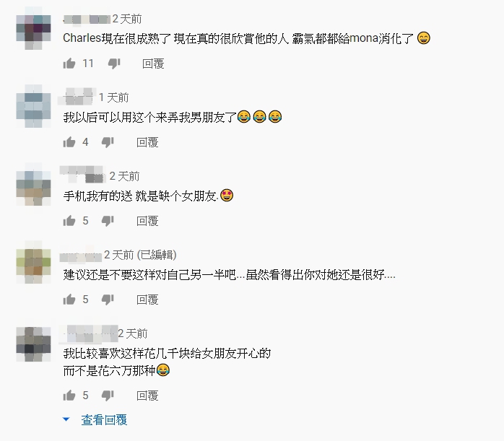Like the Charles mona comment

(69, 64)
